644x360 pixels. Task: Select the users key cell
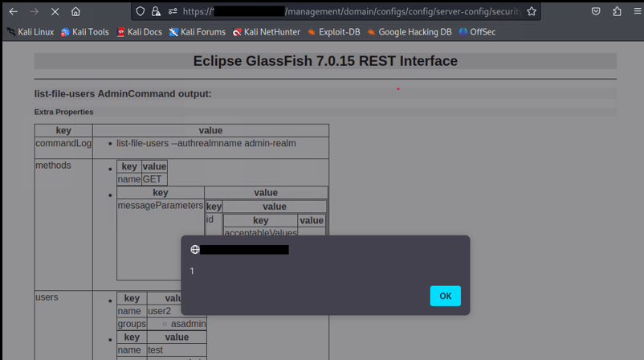(x=63, y=325)
